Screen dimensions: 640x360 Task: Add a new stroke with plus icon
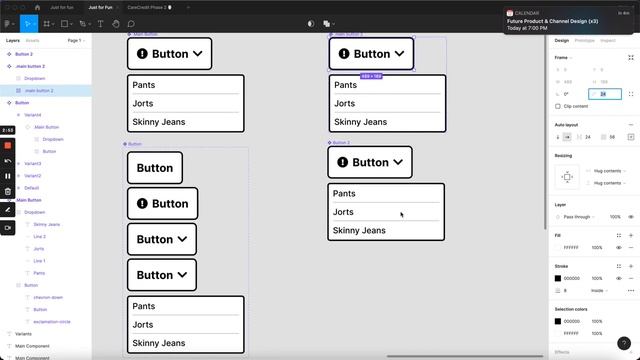(x=631, y=266)
